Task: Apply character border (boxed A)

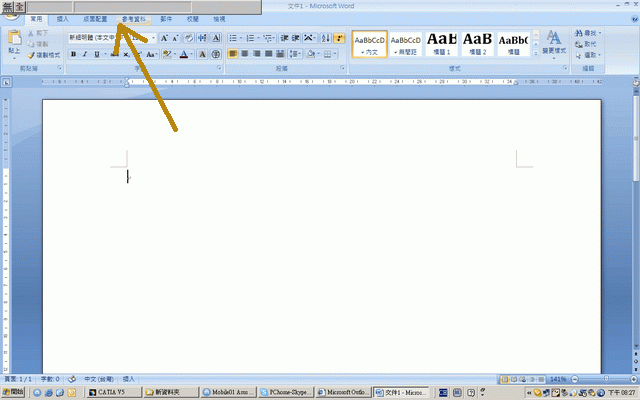Action: click(x=216, y=38)
